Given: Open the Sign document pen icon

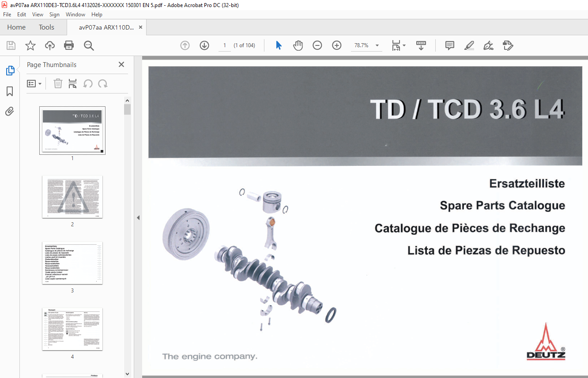Looking at the screenshot, I should click(x=488, y=45).
